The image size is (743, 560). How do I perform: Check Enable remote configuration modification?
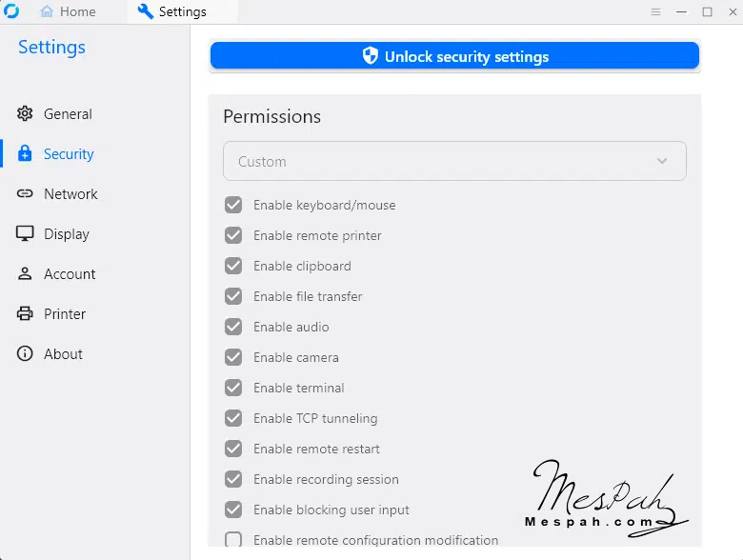point(233,540)
